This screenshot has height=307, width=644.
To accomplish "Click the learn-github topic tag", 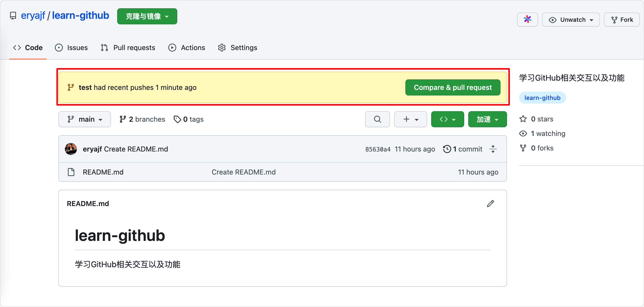I will pyautogui.click(x=542, y=98).
